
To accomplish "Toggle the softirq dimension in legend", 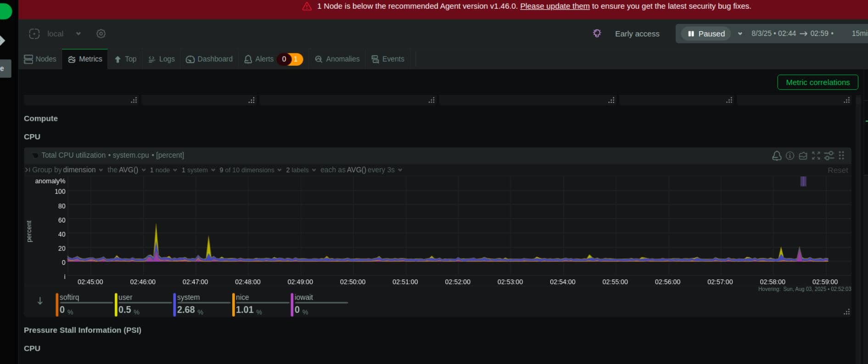I will tap(85, 305).
